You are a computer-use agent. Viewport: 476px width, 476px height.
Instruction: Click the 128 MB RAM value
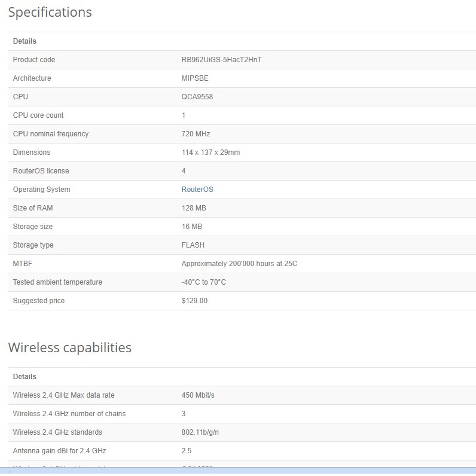(x=194, y=208)
